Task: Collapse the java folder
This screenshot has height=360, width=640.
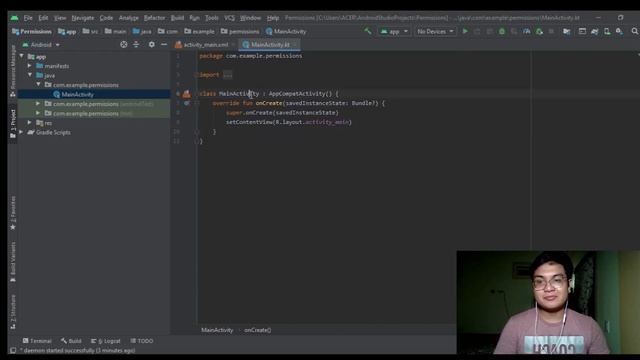Action: coord(30,75)
